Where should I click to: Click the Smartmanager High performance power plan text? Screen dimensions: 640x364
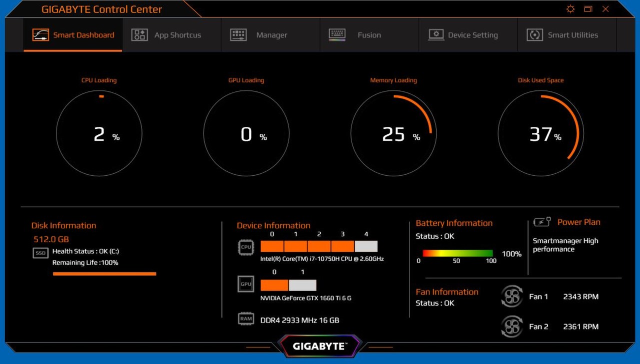click(565, 245)
